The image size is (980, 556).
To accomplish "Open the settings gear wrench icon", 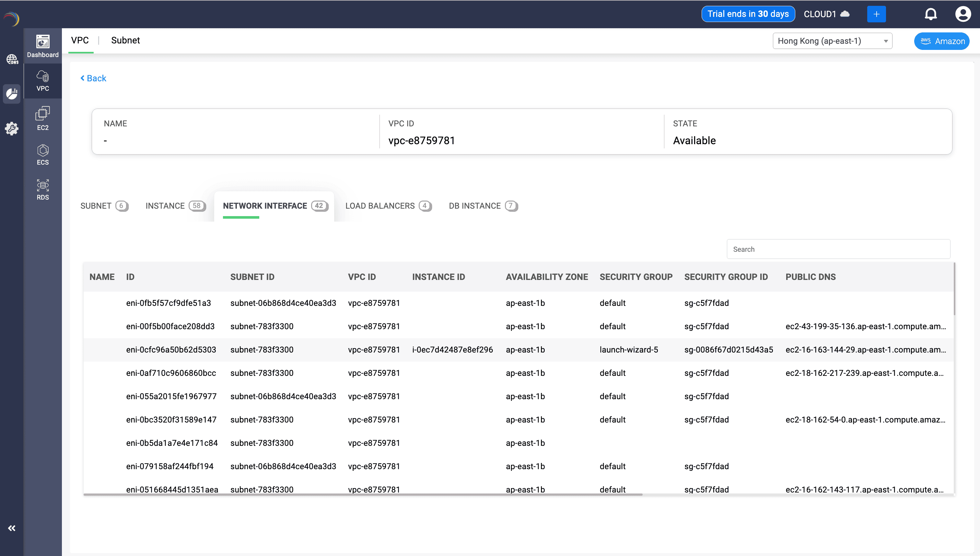I will pyautogui.click(x=12, y=128).
